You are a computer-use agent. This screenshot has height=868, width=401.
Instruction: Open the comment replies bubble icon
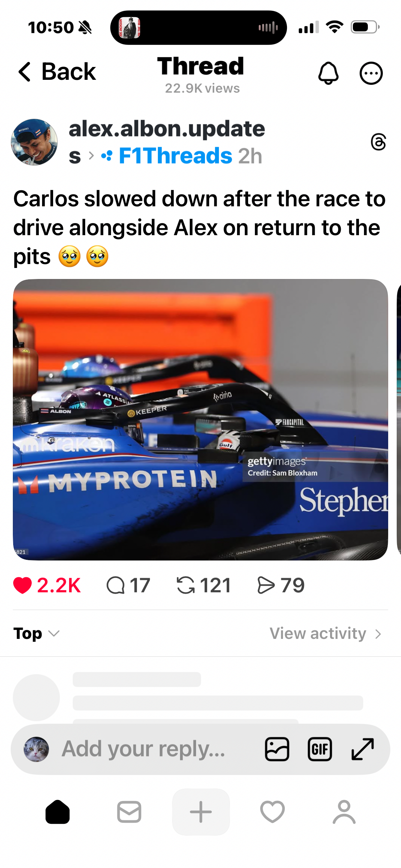point(115,585)
